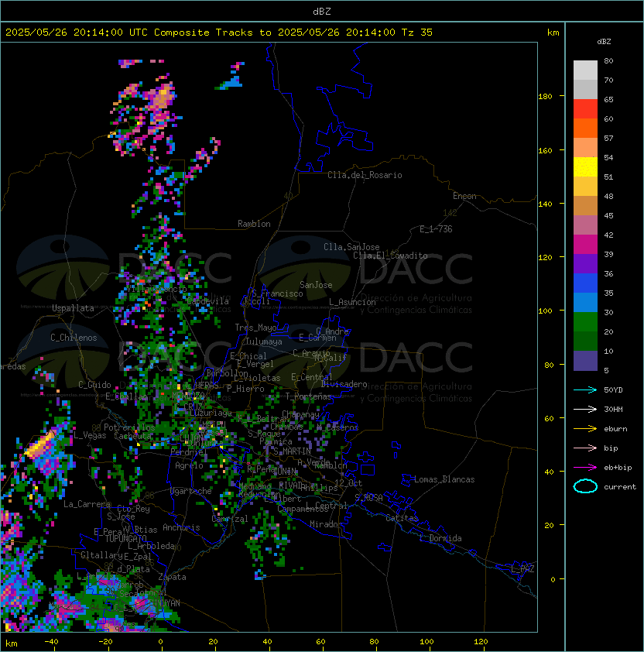
Task: Click the 'L_Dormida' map label
Action: (x=440, y=538)
